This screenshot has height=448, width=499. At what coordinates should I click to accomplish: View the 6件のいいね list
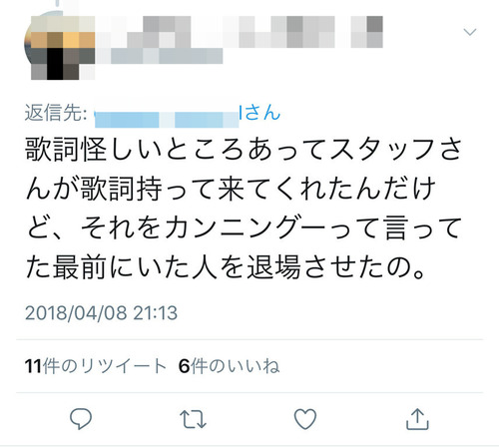(229, 366)
